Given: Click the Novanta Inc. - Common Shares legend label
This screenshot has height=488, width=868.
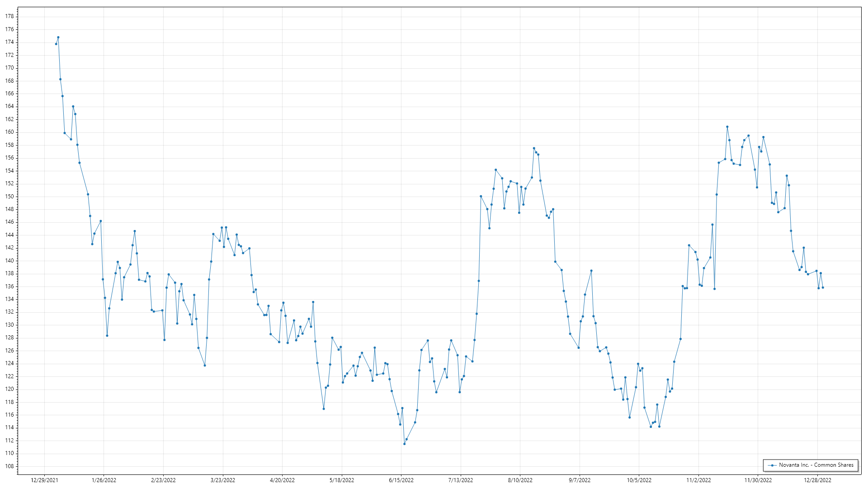Looking at the screenshot, I should tap(816, 465).
